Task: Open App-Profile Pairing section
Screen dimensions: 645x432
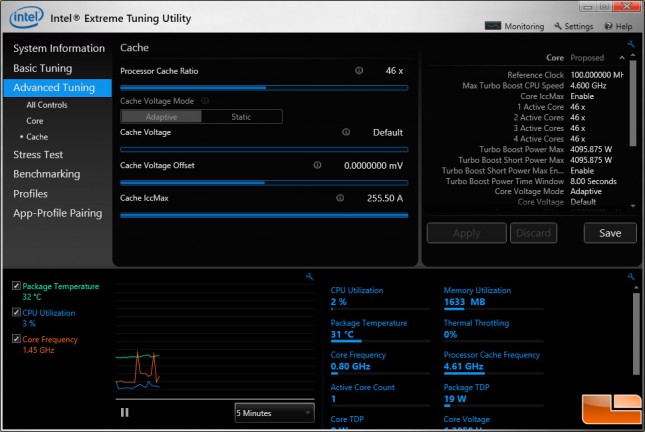Action: click(x=57, y=213)
